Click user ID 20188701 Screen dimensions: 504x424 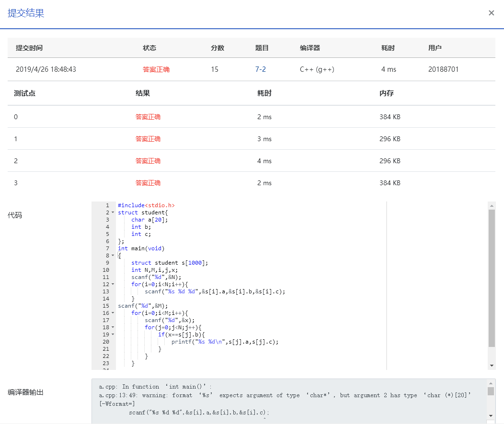(x=443, y=69)
